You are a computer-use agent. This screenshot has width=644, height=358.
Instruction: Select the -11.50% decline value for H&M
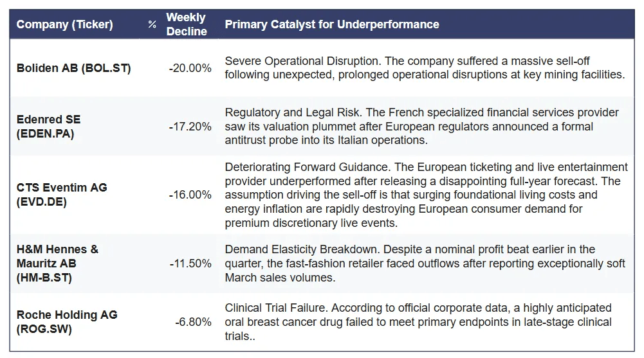coord(190,264)
